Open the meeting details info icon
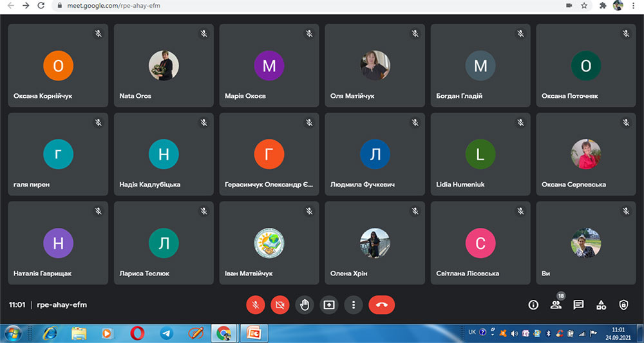The height and width of the screenshot is (343, 644). (533, 305)
